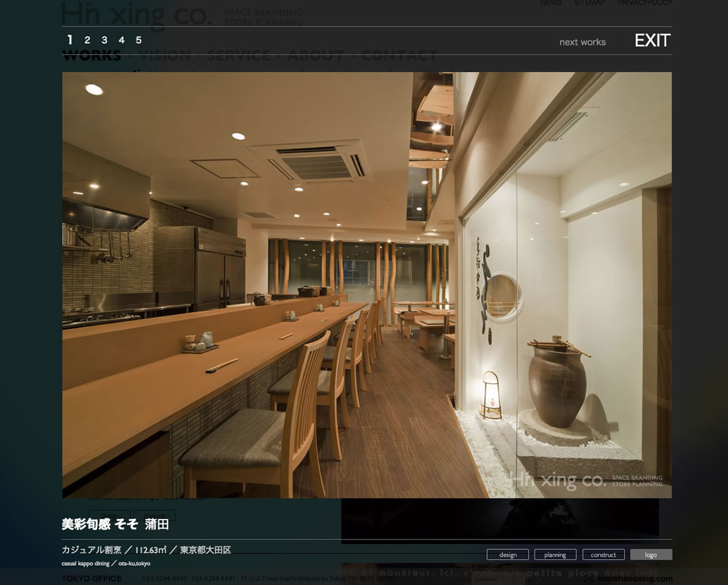Viewport: 728px width, 585px height.
Task: Go to next works
Action: [582, 42]
